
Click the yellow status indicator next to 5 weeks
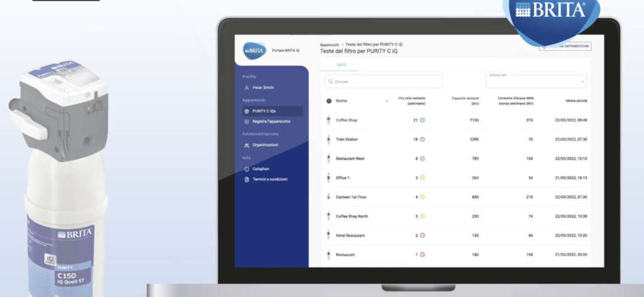(x=423, y=178)
